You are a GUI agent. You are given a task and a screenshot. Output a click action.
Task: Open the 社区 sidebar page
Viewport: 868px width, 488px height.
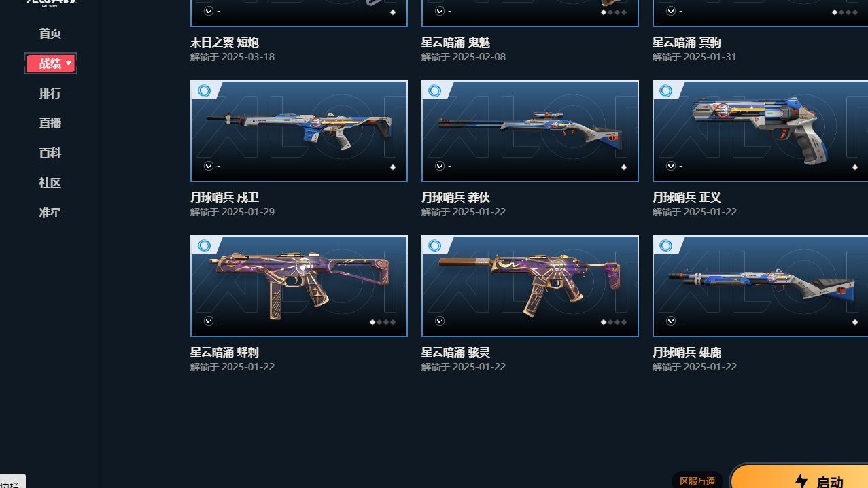point(50,183)
